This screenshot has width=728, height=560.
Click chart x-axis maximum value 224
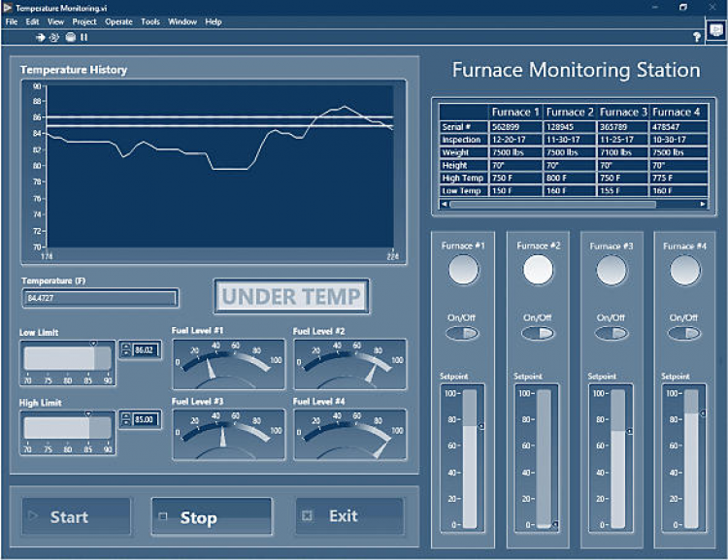(393, 256)
